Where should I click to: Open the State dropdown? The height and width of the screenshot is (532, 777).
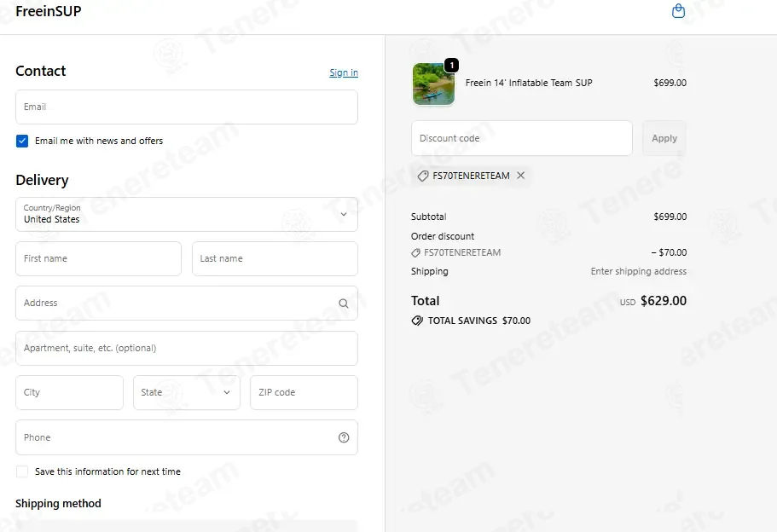click(x=187, y=392)
